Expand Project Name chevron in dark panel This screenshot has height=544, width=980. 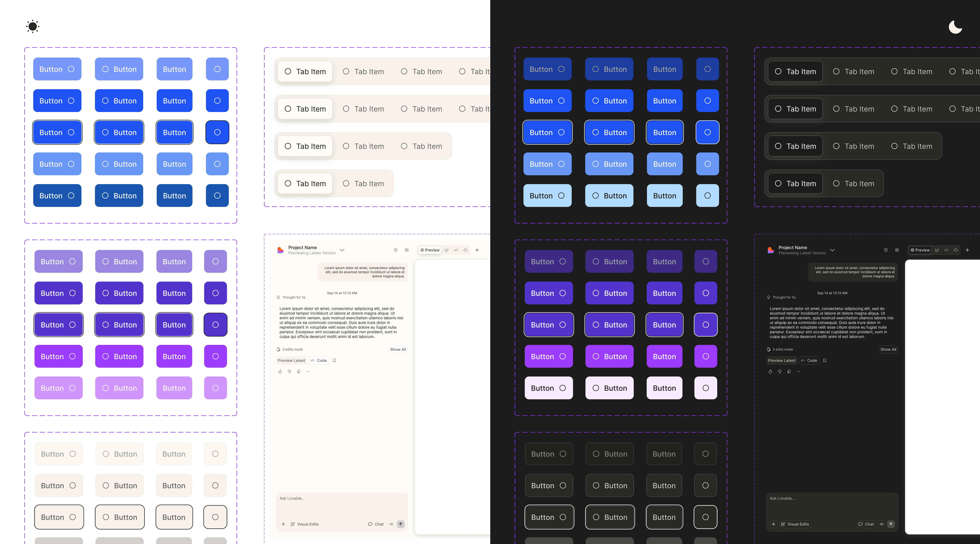pyautogui.click(x=832, y=250)
